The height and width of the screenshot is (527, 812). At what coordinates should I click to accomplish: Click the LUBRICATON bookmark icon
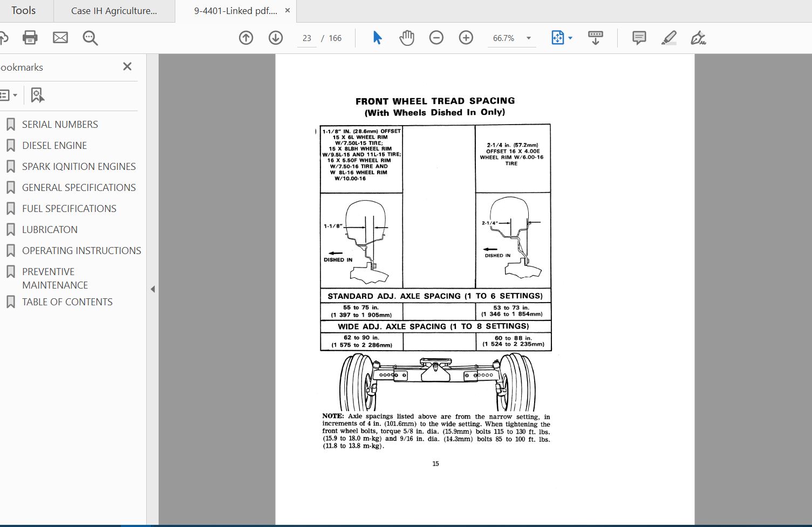(x=10, y=230)
